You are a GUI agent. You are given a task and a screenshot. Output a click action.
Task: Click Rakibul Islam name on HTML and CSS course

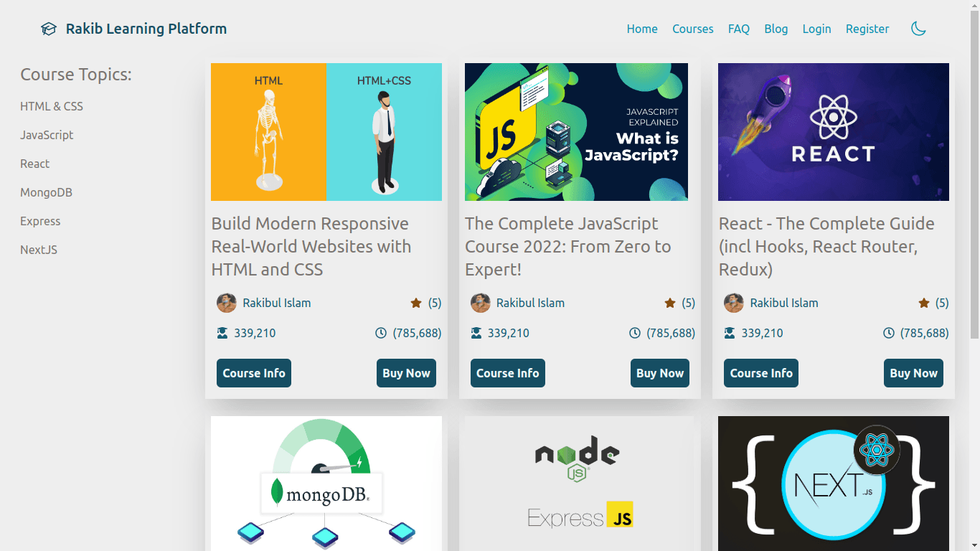click(x=277, y=303)
